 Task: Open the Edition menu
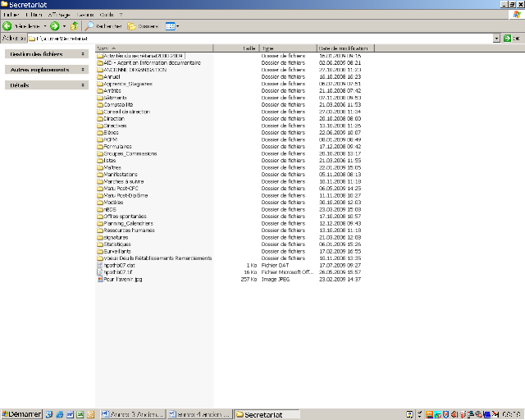34,15
